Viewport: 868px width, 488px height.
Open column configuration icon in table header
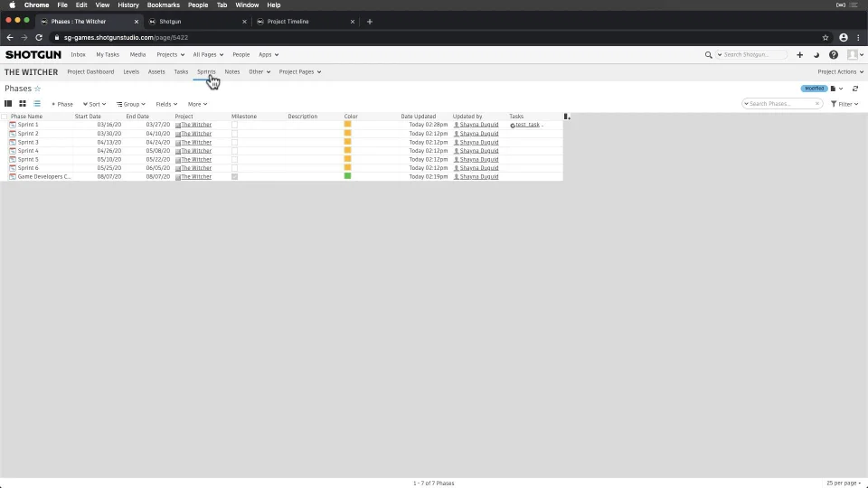(x=567, y=117)
